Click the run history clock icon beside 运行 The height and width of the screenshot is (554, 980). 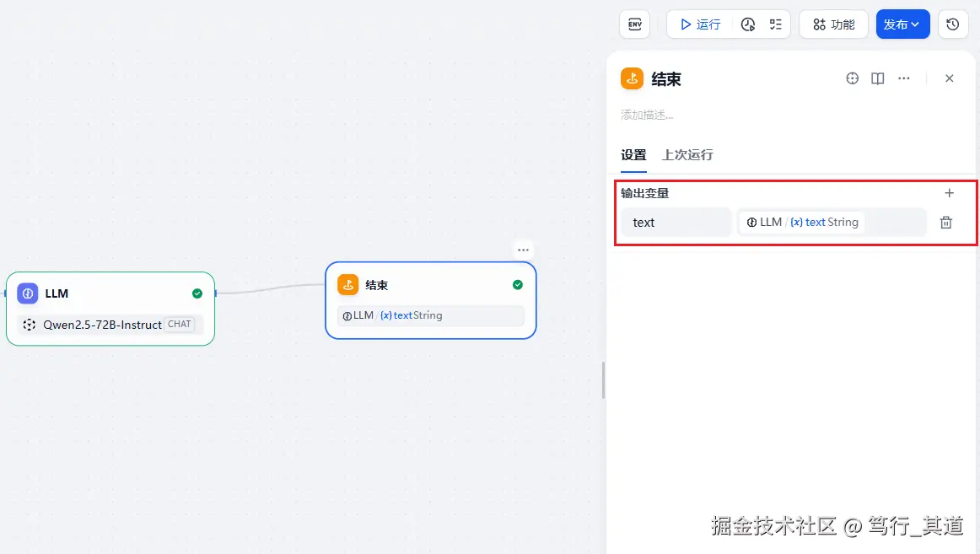click(749, 24)
